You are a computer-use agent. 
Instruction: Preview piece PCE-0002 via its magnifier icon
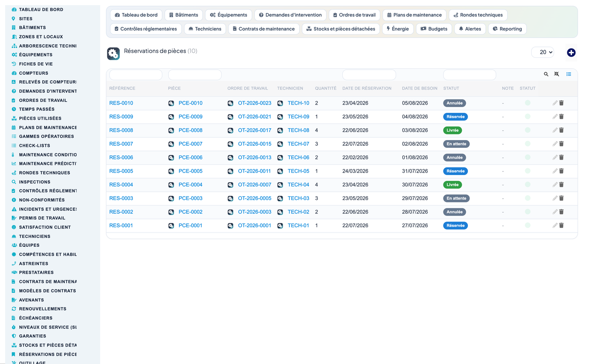171,212
